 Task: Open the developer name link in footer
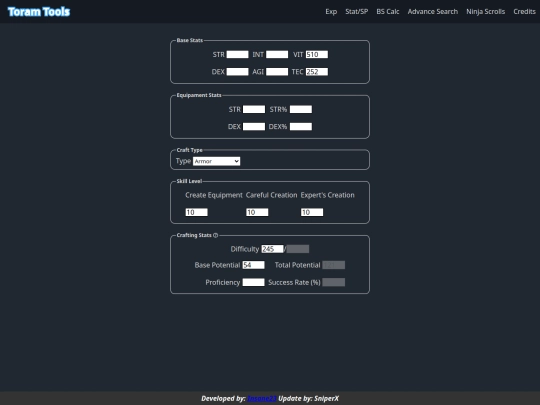tap(262, 398)
